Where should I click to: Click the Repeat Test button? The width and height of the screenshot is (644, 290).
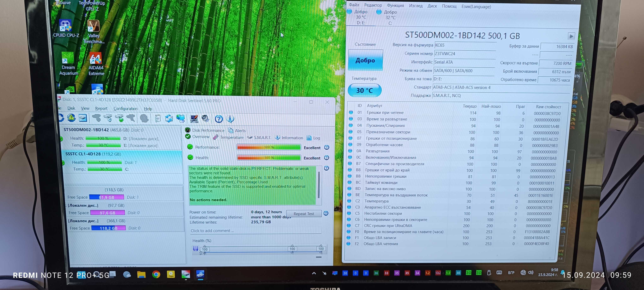pos(304,214)
